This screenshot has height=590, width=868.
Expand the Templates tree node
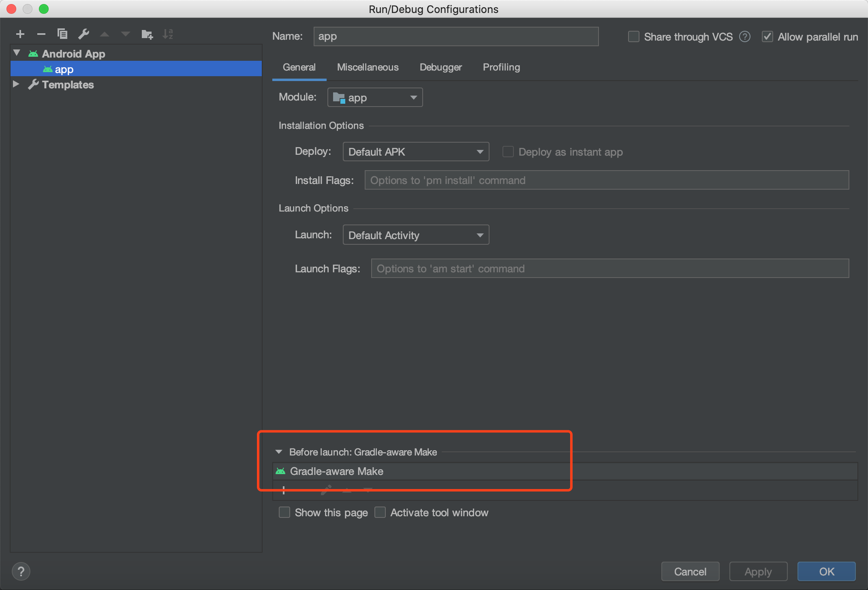pos(16,84)
